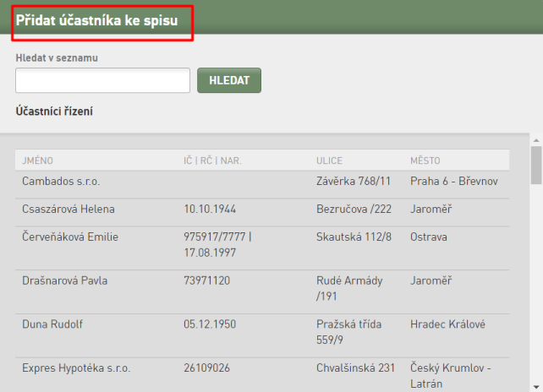Focus the Hledat v seznamu input field
543x392 pixels.
pos(102,80)
